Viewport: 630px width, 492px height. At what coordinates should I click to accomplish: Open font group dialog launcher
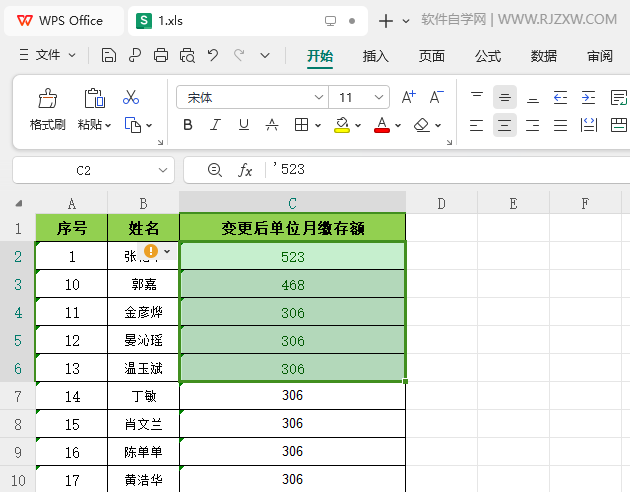click(449, 142)
